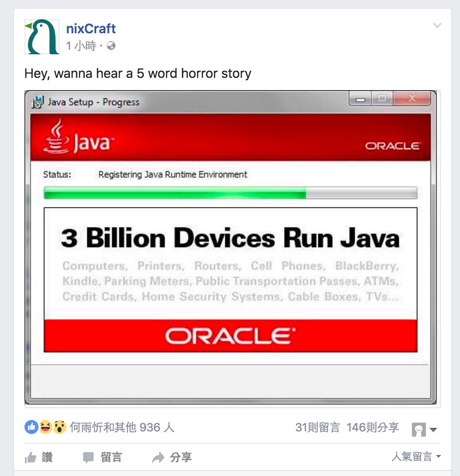Click the blue thumbs-up reaction icon

click(31, 427)
